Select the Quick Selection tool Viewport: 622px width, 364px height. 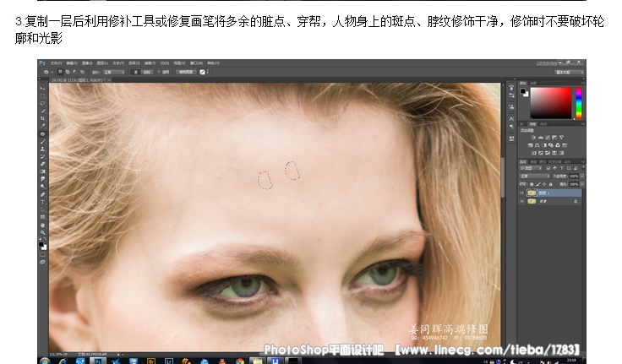coord(42,111)
